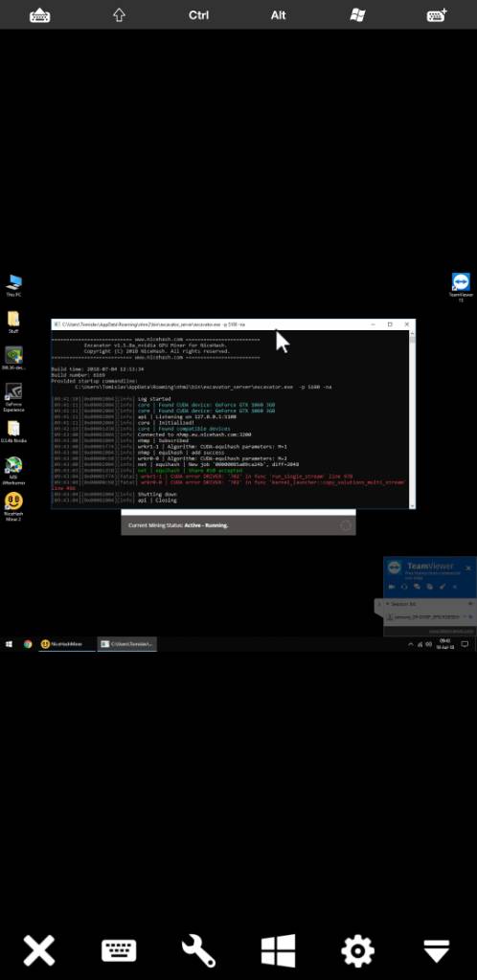
Task: Open session settings gear icon
Action: 357,950
